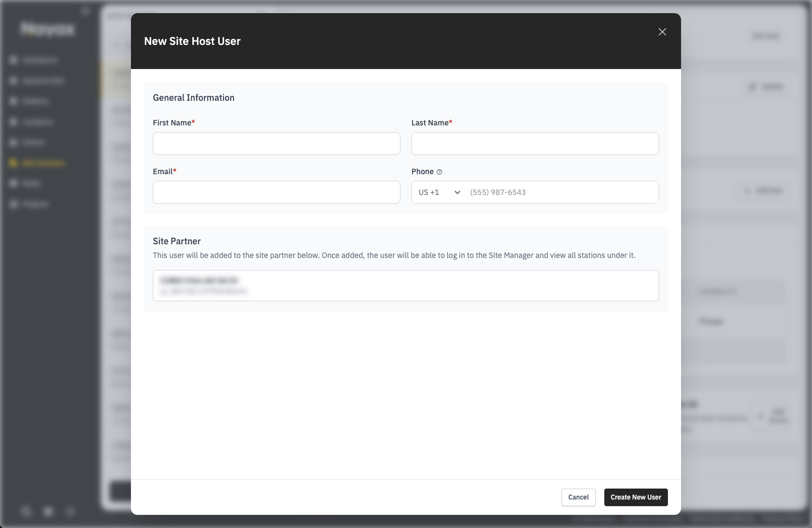The image size is (812, 528).
Task: Click the Create New User button
Action: 636,497
